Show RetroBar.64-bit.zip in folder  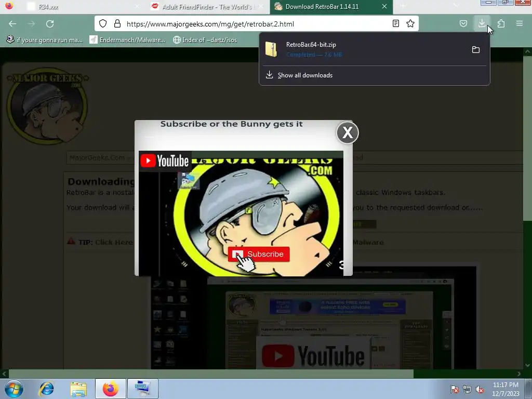point(476,50)
